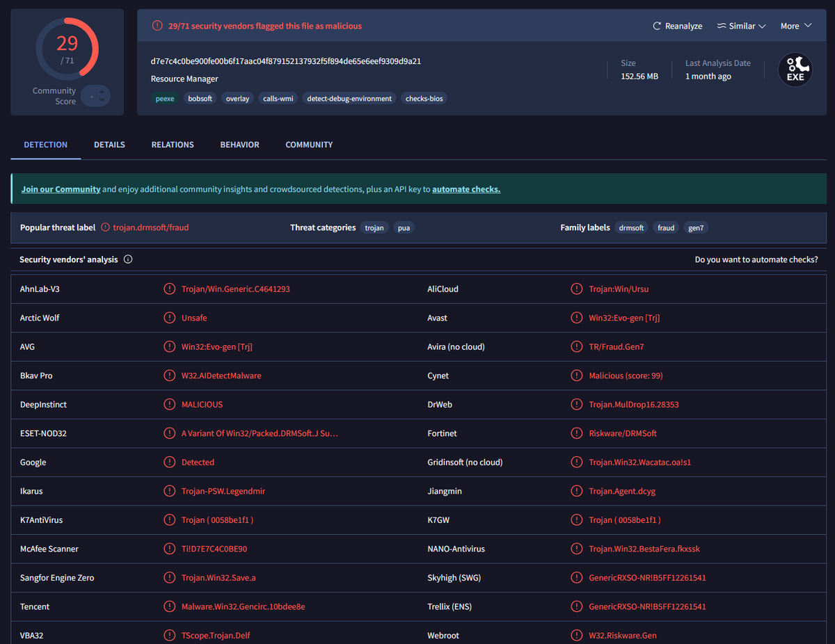
Task: Click alert icon for Ikarus detection
Action: click(169, 491)
